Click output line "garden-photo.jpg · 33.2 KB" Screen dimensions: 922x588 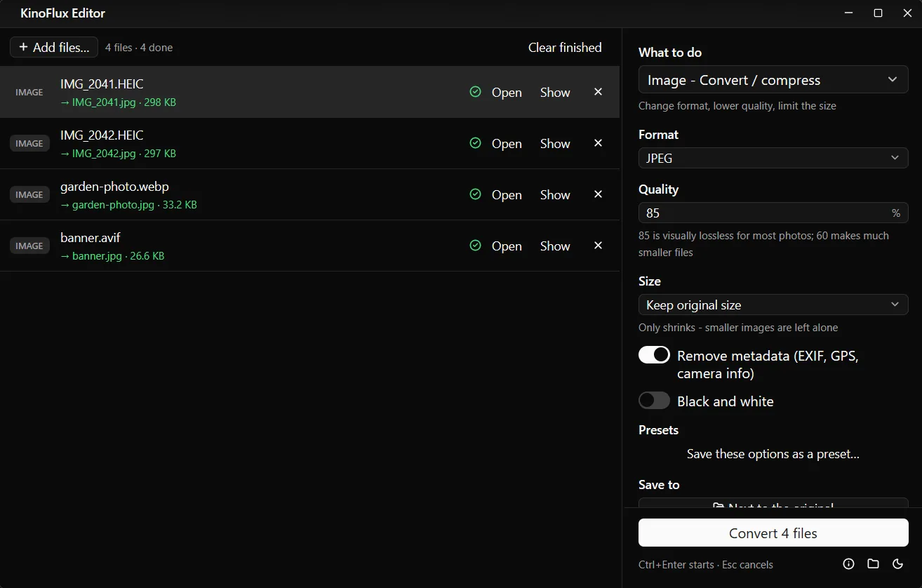point(128,205)
